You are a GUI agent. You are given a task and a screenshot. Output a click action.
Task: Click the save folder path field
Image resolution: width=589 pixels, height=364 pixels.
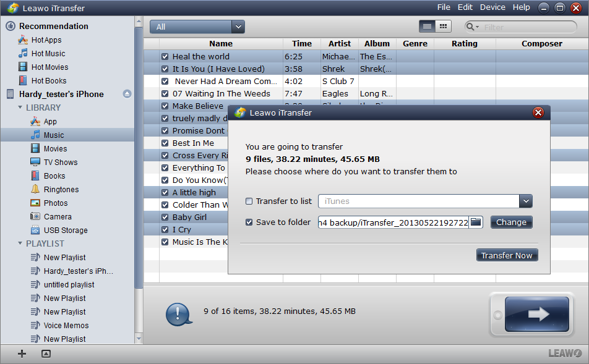(x=393, y=222)
